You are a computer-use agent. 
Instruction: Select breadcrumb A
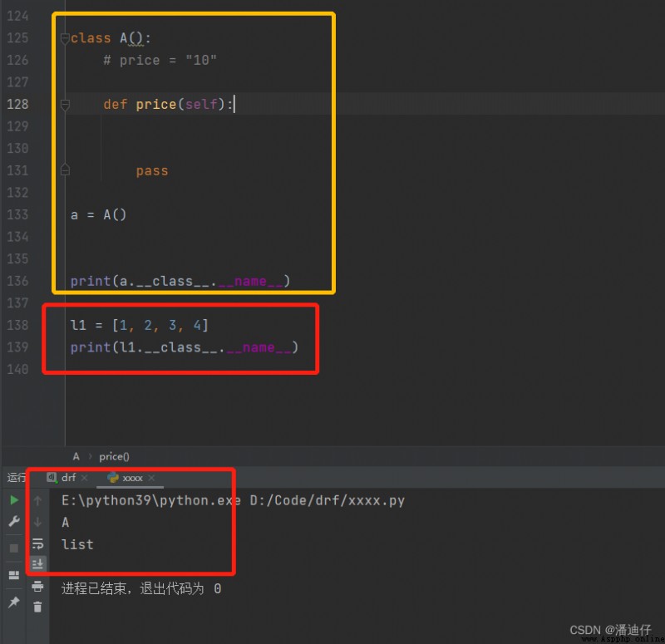pos(76,456)
